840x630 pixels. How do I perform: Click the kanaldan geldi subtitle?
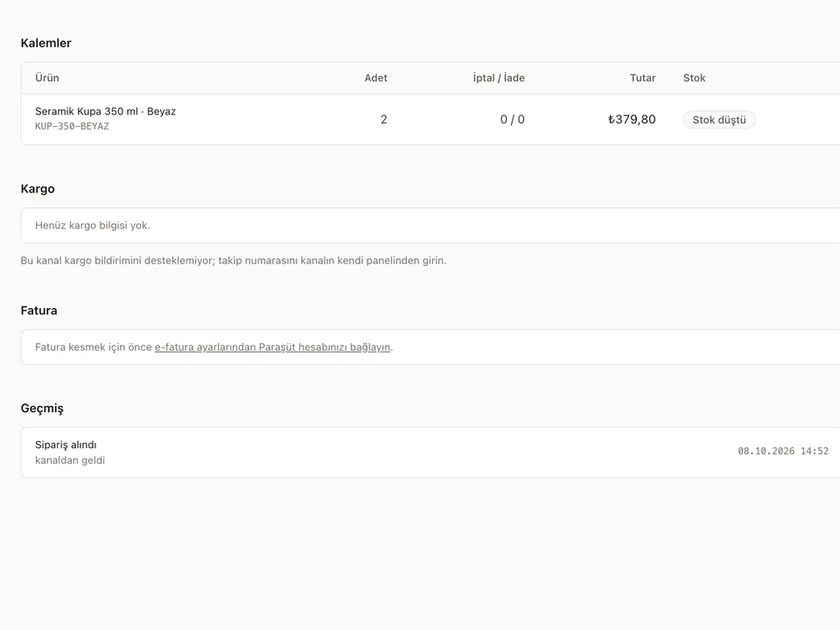(70, 460)
